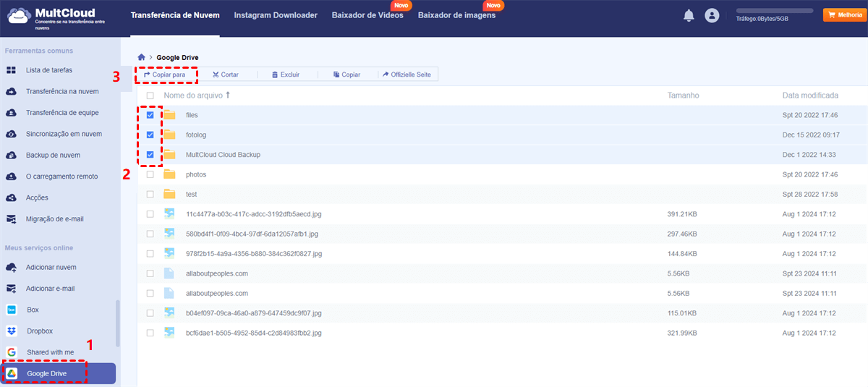Click the Dropbox service icon

coord(12,331)
